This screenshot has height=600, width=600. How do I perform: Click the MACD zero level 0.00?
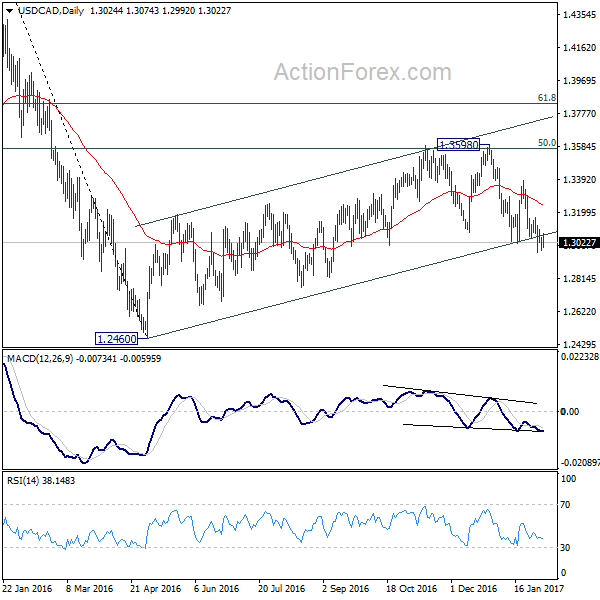pyautogui.click(x=569, y=412)
